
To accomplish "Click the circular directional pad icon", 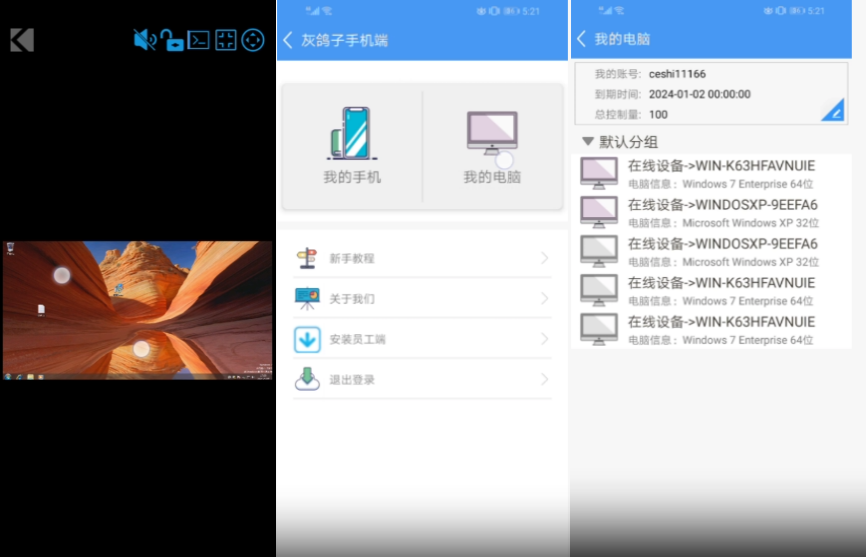I will (x=253, y=40).
